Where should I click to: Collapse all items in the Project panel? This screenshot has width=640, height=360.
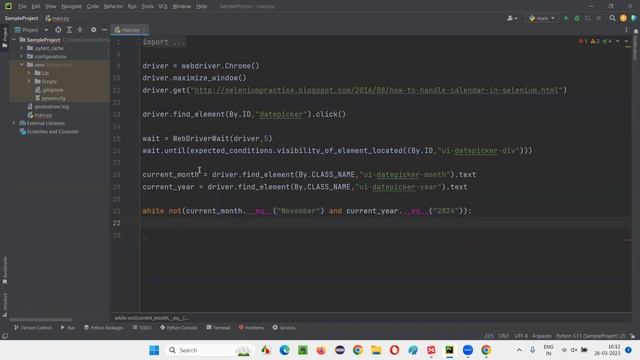(80, 30)
